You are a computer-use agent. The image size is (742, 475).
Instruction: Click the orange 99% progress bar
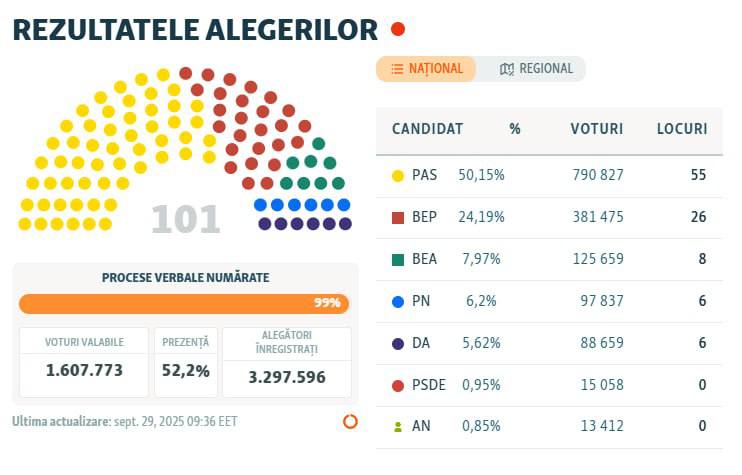(x=182, y=303)
